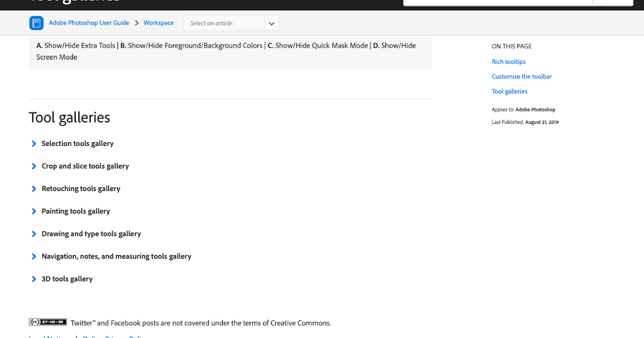Open the Select an article dropdown arrow

click(272, 24)
